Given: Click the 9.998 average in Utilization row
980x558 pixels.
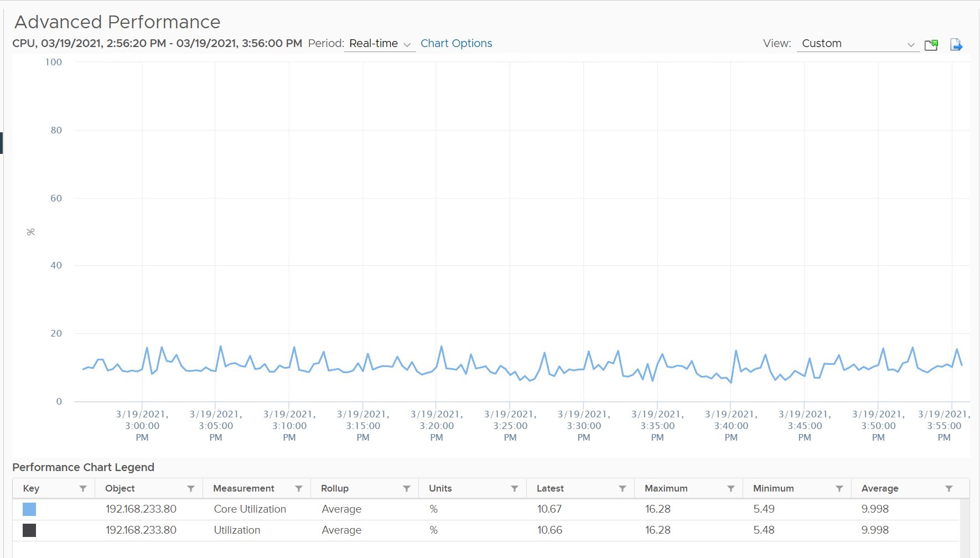Looking at the screenshot, I should [875, 530].
